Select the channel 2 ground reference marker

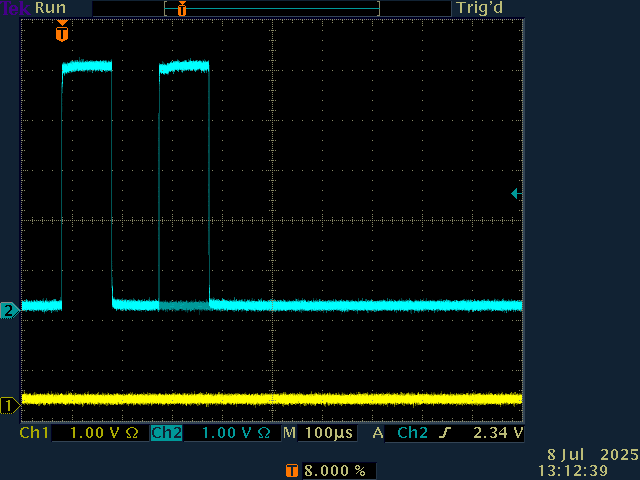tap(9, 310)
